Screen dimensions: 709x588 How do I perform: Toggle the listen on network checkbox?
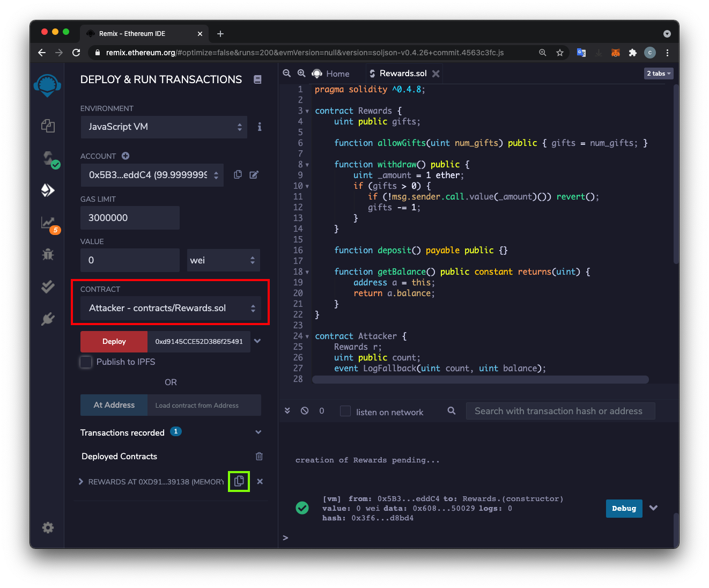tap(345, 411)
